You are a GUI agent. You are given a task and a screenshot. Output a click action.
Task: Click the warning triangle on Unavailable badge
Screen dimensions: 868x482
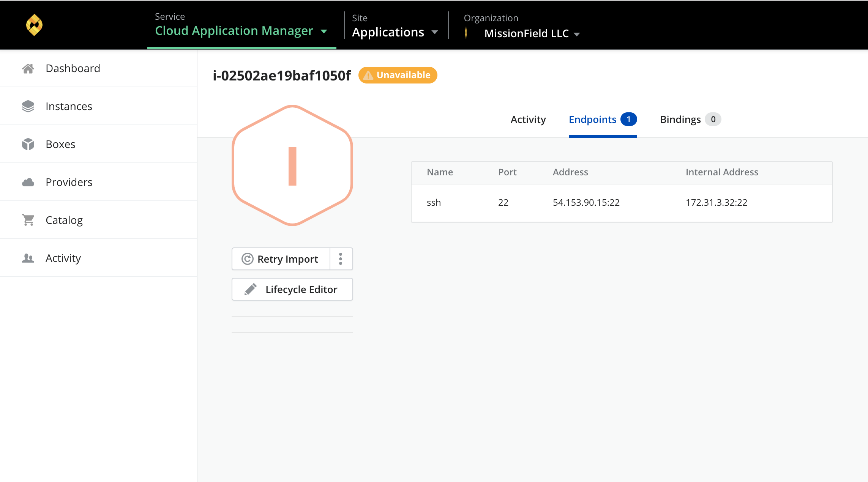tap(368, 75)
